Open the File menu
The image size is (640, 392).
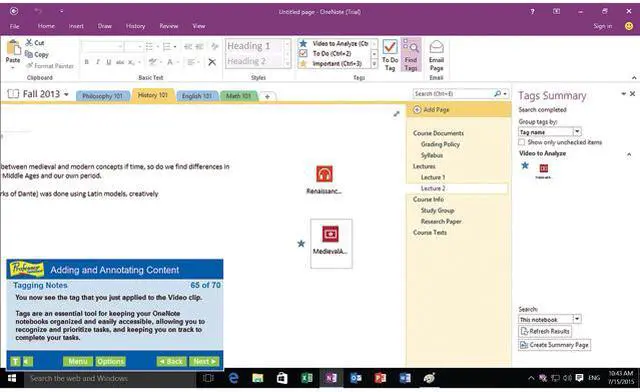point(14,26)
